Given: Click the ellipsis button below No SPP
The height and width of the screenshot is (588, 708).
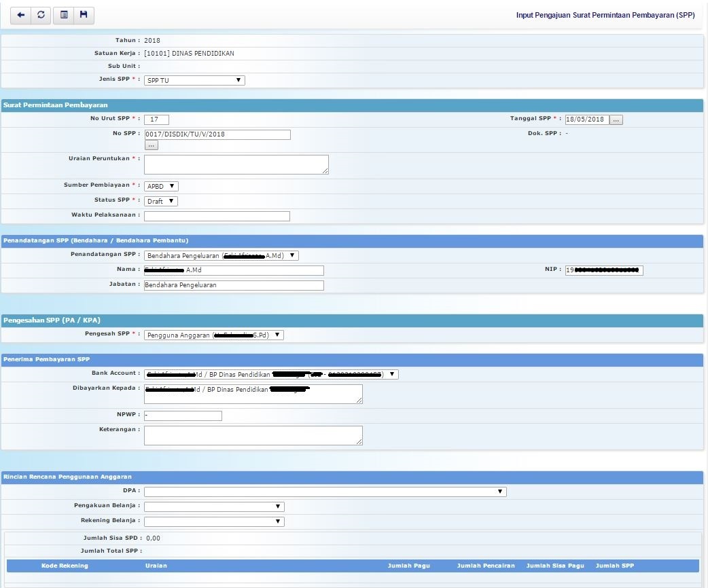Looking at the screenshot, I should pyautogui.click(x=151, y=145).
